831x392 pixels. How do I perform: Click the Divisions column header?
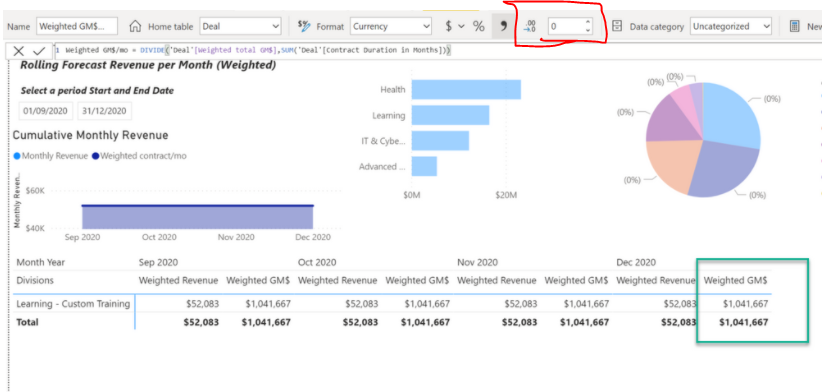[35, 280]
